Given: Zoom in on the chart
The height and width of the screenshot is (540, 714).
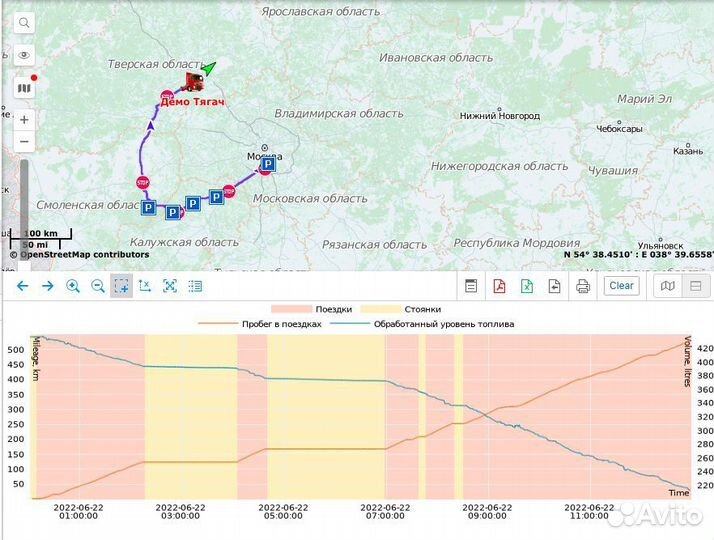Looking at the screenshot, I should [x=72, y=286].
